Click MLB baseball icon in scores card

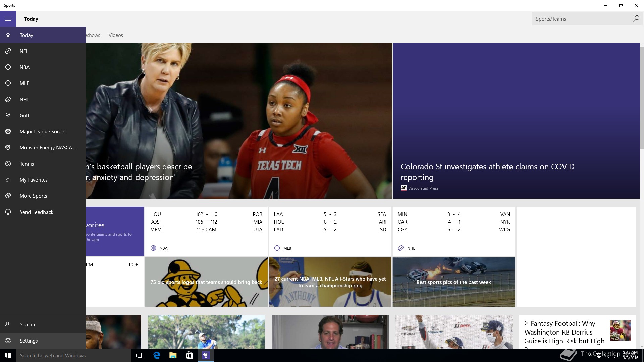click(277, 248)
